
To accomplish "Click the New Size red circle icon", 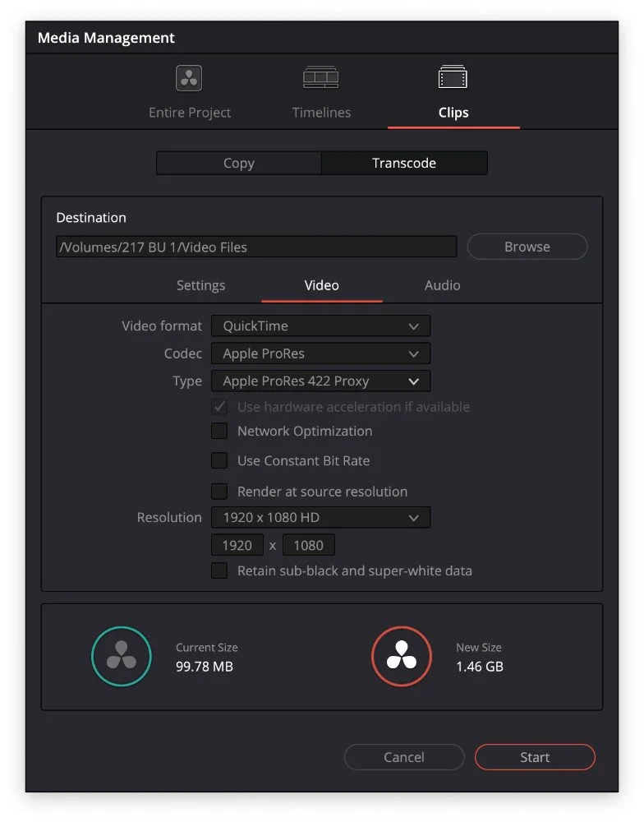I will (x=402, y=656).
